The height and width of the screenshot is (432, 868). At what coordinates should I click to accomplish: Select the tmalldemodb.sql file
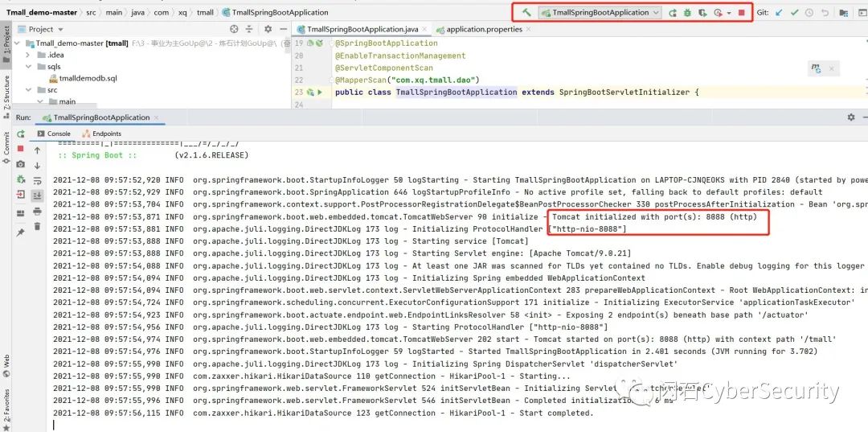[x=83, y=78]
